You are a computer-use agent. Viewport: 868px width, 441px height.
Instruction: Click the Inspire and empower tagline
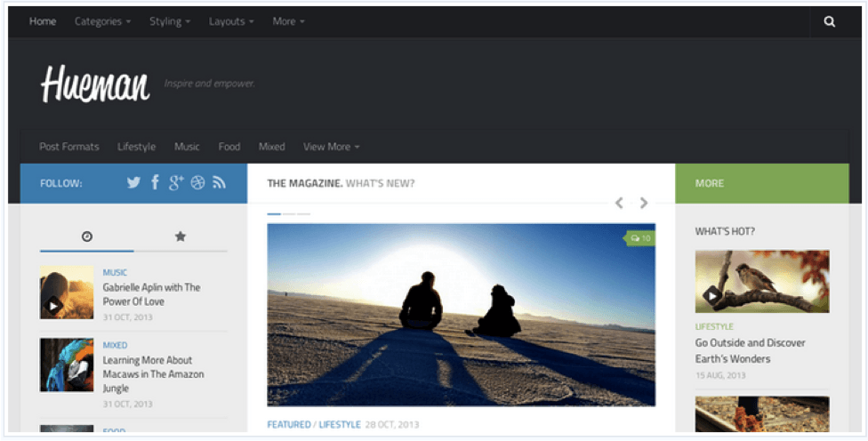click(209, 84)
